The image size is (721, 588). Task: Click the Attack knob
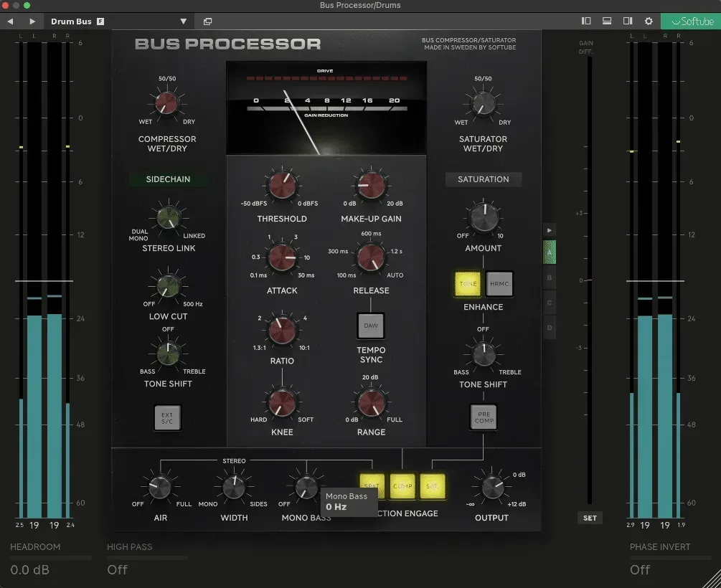tap(282, 257)
